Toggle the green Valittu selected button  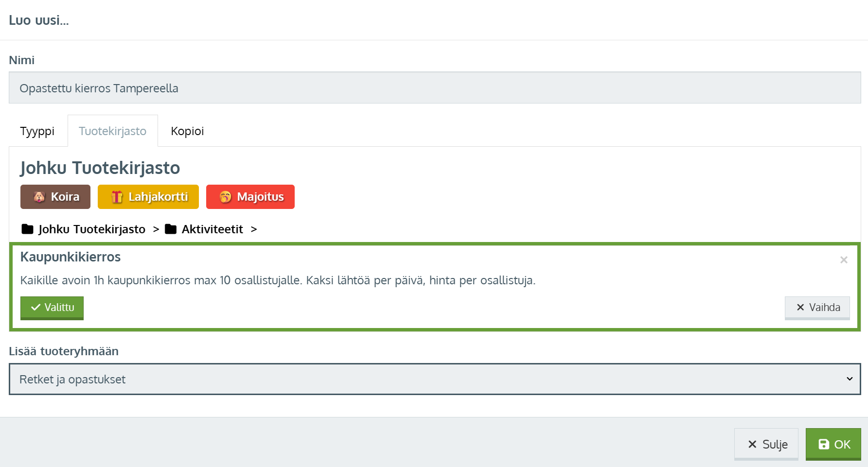point(52,308)
